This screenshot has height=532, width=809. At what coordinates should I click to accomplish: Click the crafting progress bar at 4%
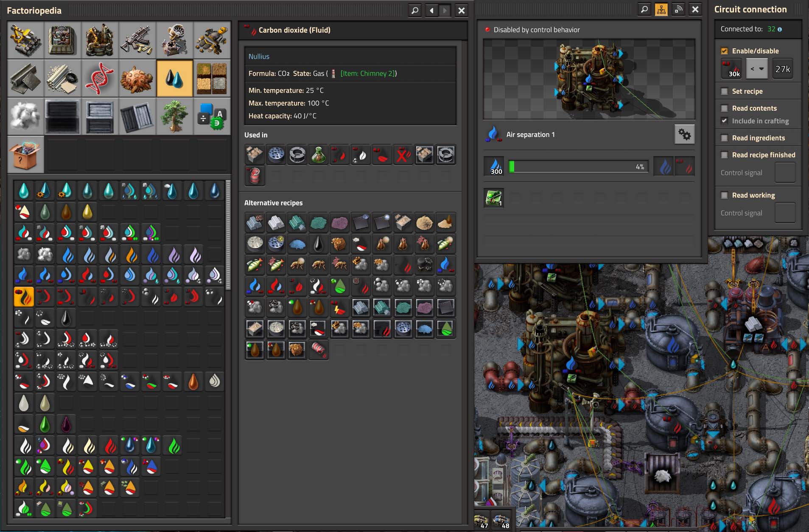coord(578,167)
